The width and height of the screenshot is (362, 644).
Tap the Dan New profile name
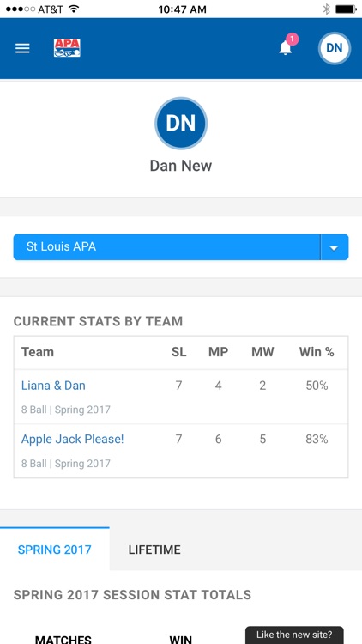tap(181, 166)
